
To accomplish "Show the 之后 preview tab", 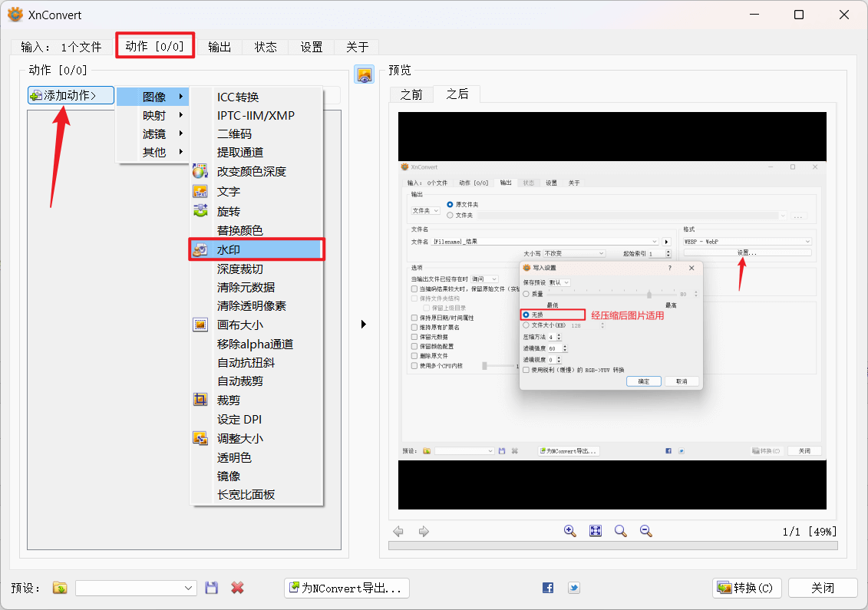I will [457, 94].
